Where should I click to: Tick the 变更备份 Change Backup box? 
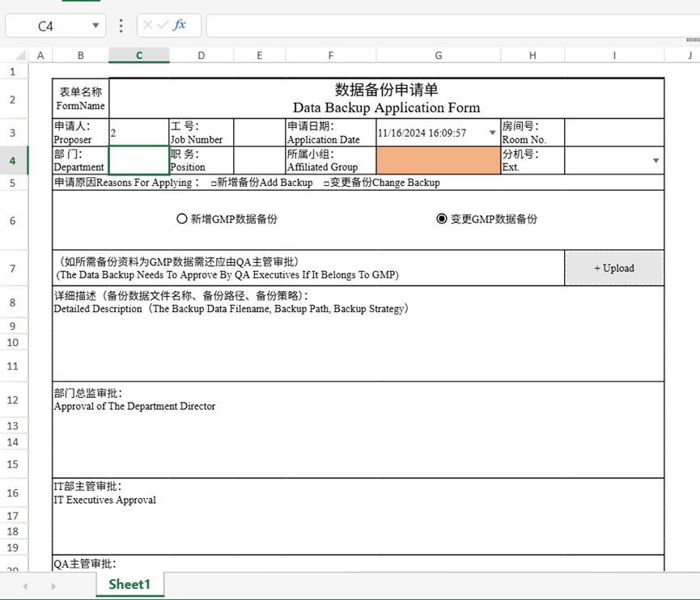pyautogui.click(x=326, y=184)
